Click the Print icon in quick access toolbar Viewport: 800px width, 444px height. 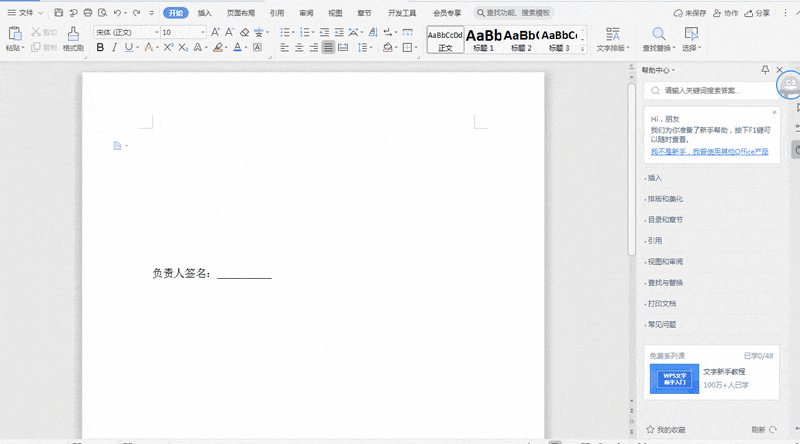(88, 13)
